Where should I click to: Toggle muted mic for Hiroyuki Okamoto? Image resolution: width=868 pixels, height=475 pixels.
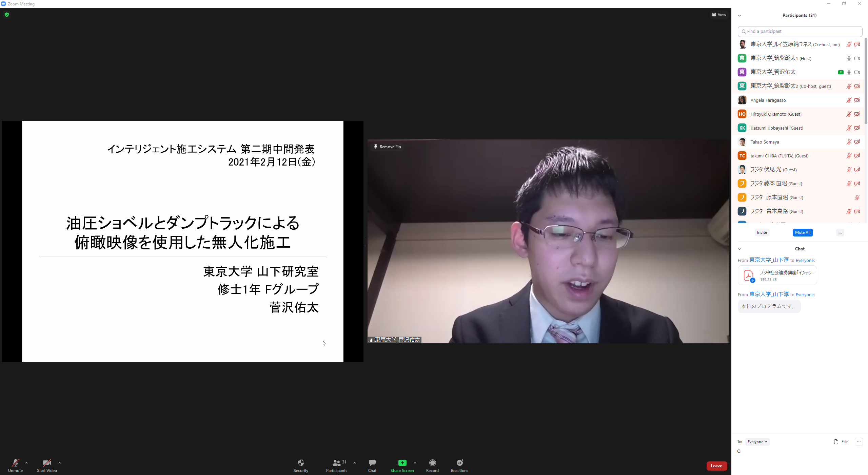pos(849,114)
